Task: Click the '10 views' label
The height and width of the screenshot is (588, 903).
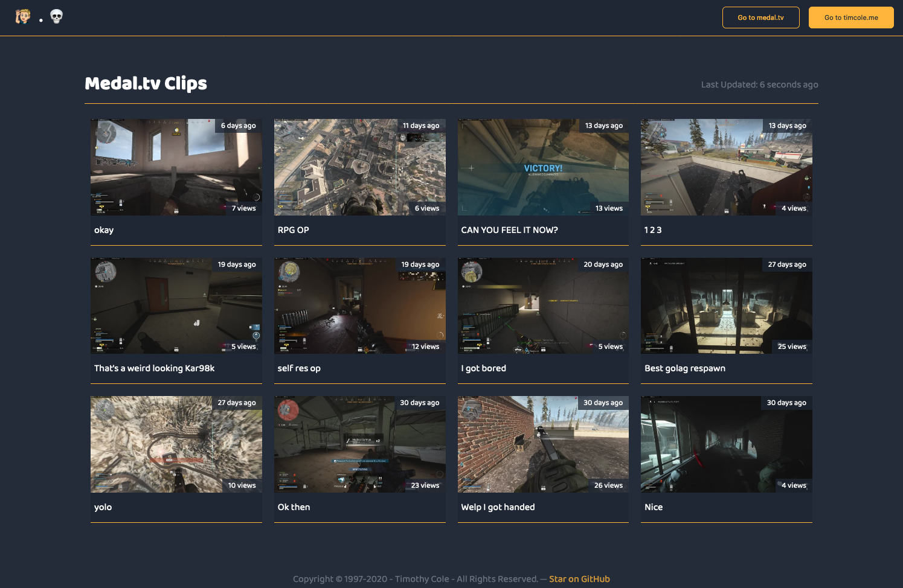Action: point(242,485)
